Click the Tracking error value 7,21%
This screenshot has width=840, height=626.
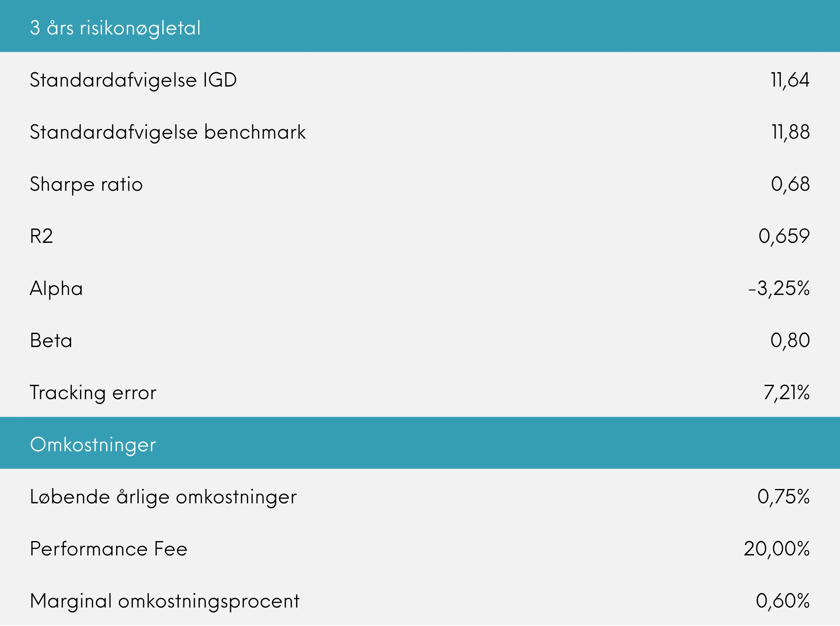pyautogui.click(x=786, y=393)
